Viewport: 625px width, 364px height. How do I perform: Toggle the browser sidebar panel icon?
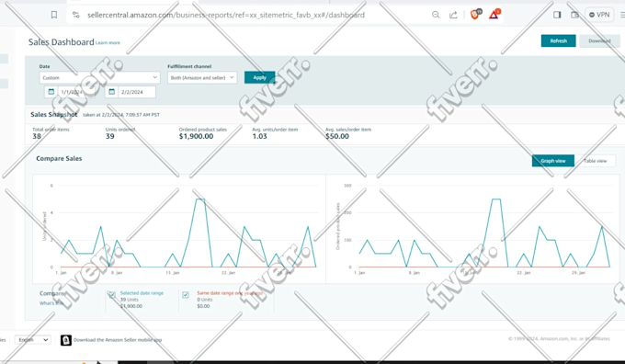pos(557,15)
